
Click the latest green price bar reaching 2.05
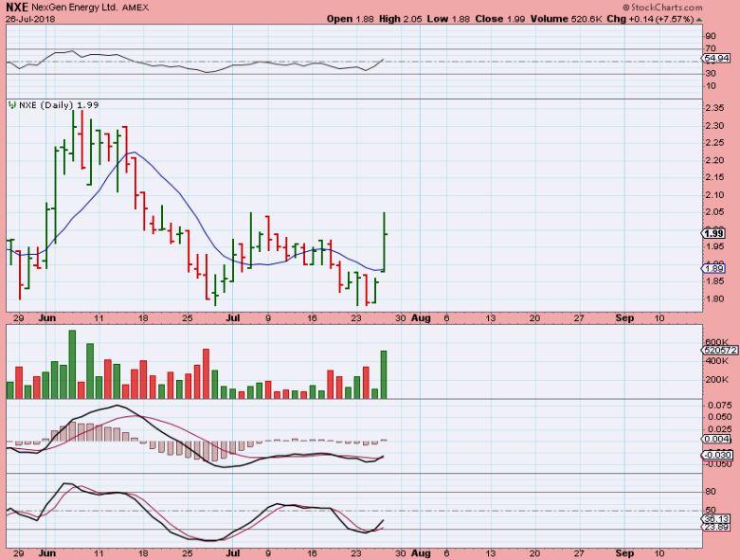pos(385,242)
